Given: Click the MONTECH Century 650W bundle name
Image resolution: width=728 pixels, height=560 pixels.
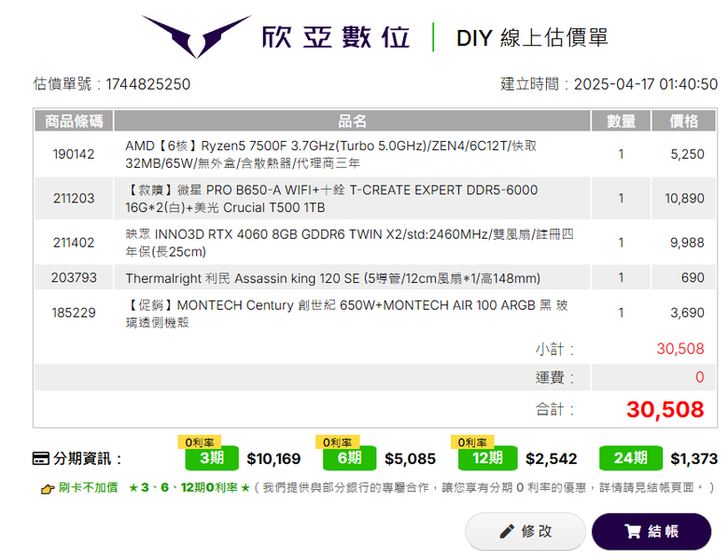Looking at the screenshot, I should tap(347, 314).
